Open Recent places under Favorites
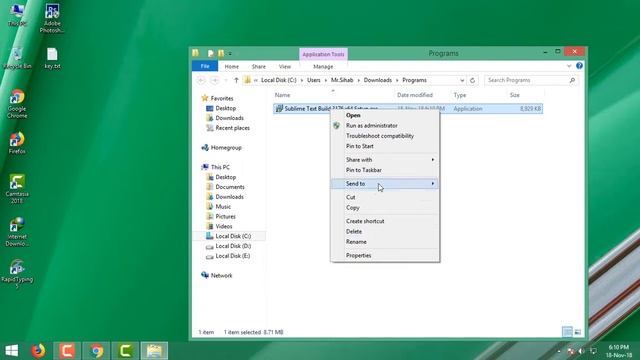 click(x=232, y=128)
